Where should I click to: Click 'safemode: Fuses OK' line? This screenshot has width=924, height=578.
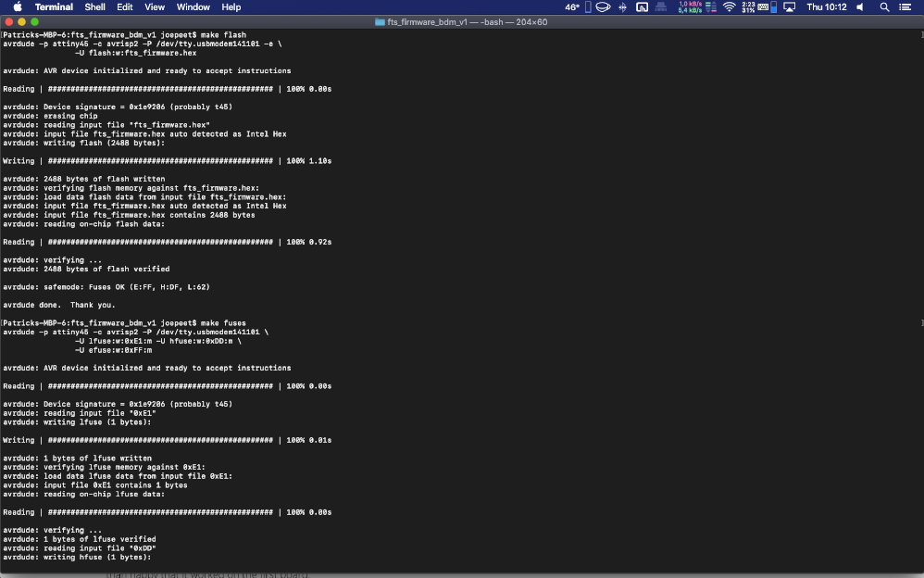tap(106, 287)
